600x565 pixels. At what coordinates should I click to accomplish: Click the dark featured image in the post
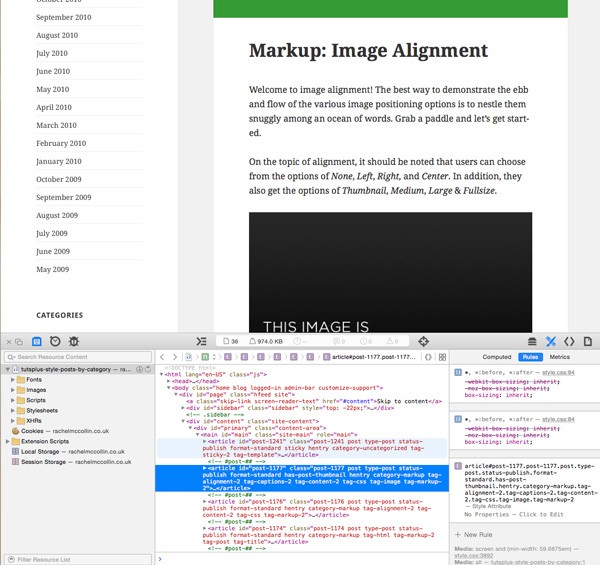390,272
